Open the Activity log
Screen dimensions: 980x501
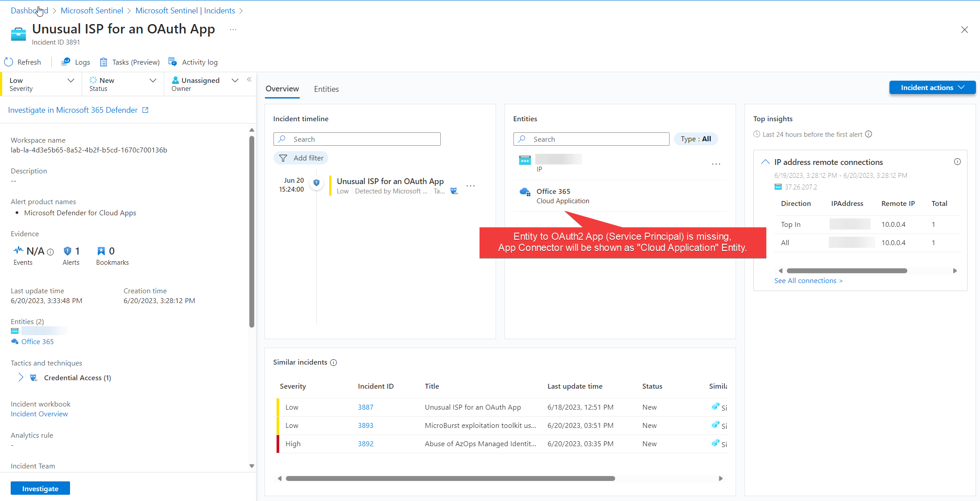tap(193, 62)
